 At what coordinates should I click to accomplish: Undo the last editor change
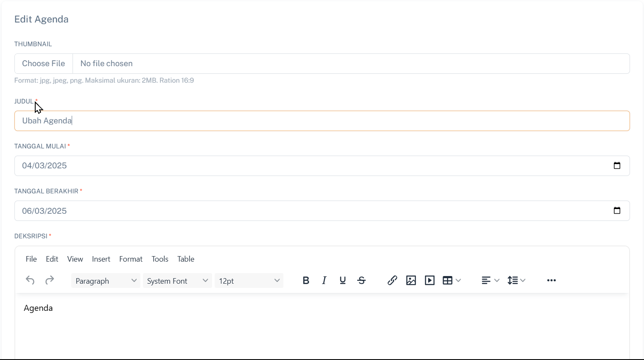pos(30,280)
